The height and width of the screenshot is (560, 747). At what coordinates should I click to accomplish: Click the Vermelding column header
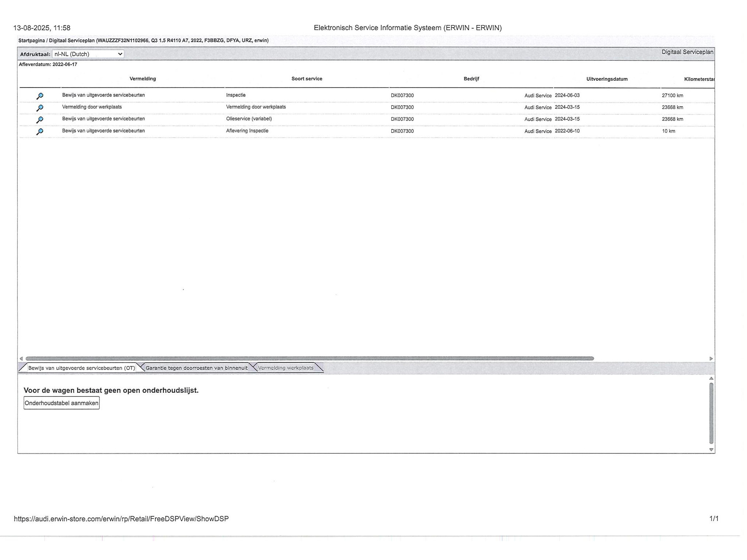pyautogui.click(x=142, y=79)
